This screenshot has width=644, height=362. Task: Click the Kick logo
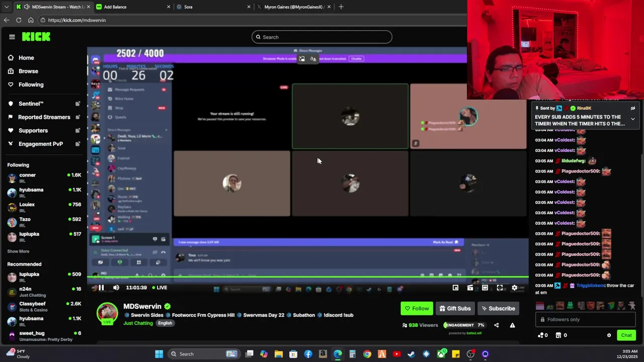(36, 37)
